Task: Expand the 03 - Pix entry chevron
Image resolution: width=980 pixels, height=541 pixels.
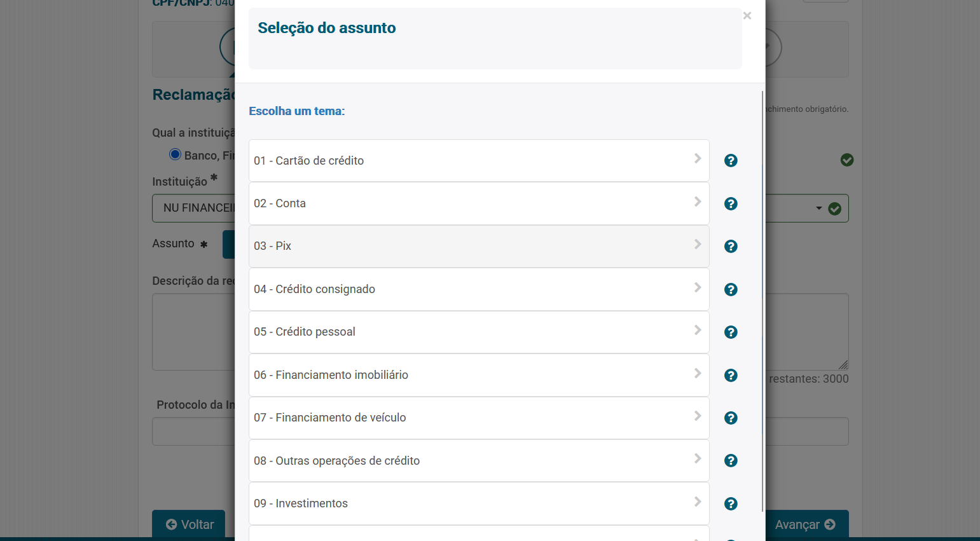Action: click(697, 246)
